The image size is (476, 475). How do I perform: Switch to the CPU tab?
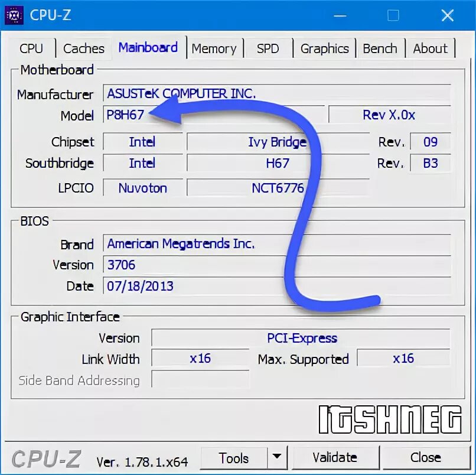point(31,48)
